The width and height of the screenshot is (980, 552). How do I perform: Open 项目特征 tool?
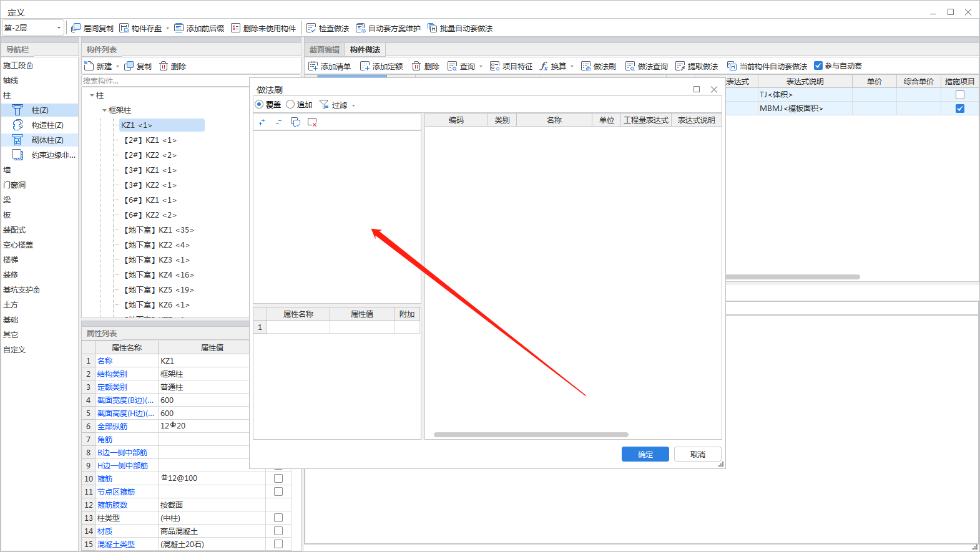click(x=511, y=66)
